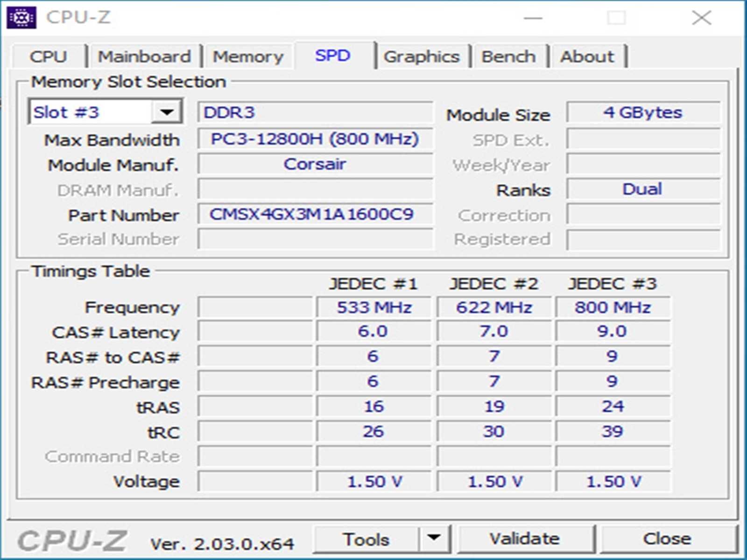Click the Max Bandwidth label
The width and height of the screenshot is (747, 560).
112,140
